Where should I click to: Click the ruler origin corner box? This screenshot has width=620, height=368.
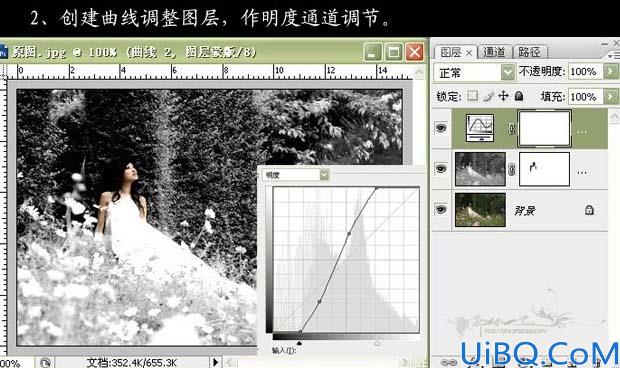tap(4, 71)
